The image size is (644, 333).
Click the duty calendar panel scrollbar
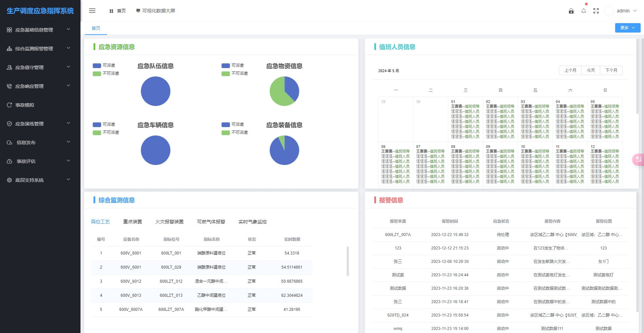[x=638, y=76]
